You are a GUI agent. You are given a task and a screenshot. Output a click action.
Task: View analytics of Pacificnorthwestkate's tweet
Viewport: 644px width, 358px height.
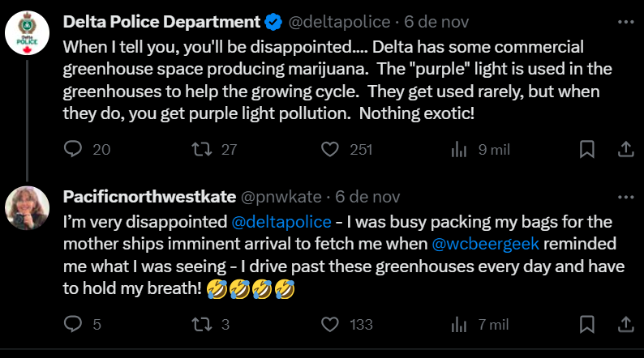[458, 324]
